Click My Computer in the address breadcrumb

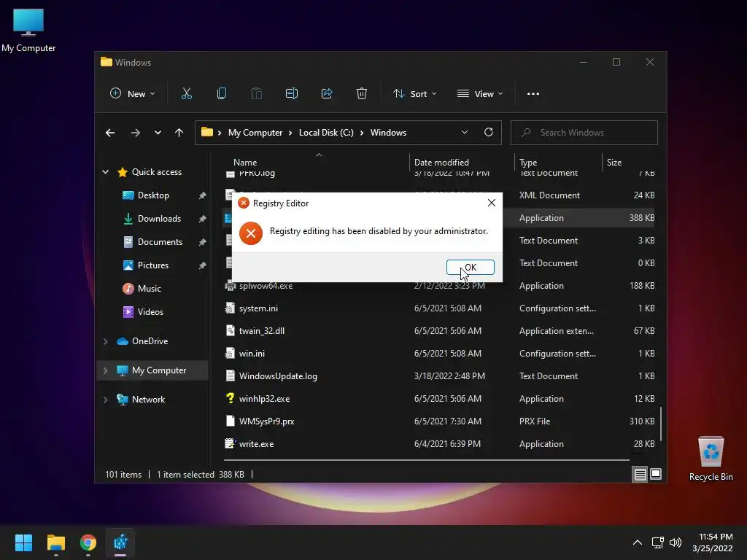point(255,133)
